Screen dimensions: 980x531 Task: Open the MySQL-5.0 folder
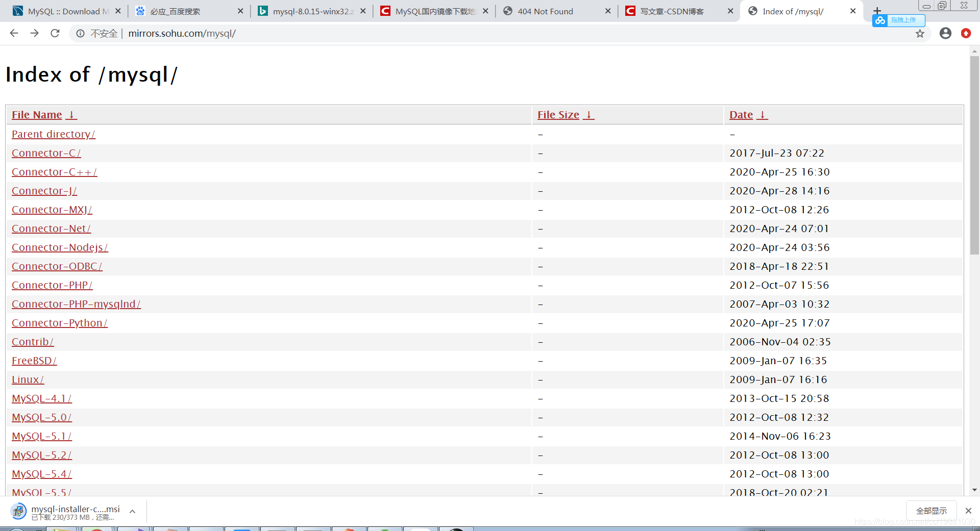click(41, 417)
